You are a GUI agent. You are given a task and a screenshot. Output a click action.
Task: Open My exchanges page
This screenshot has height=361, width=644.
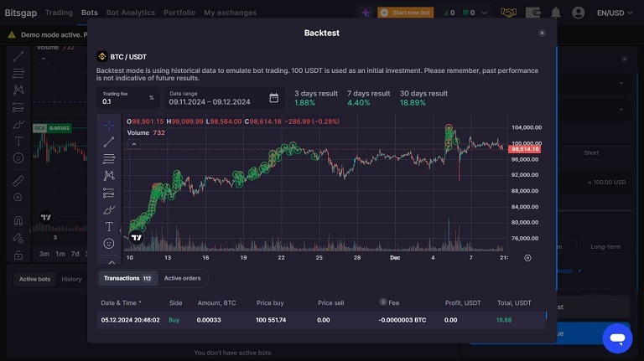tap(231, 13)
